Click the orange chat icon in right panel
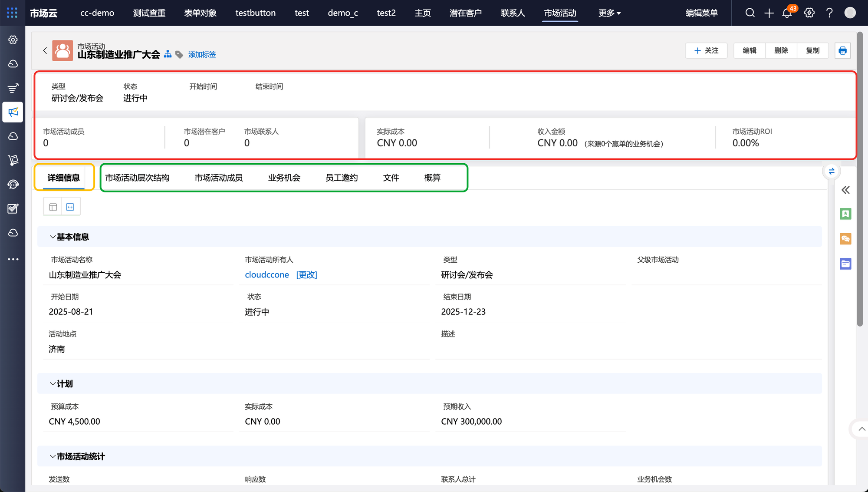 coord(845,239)
